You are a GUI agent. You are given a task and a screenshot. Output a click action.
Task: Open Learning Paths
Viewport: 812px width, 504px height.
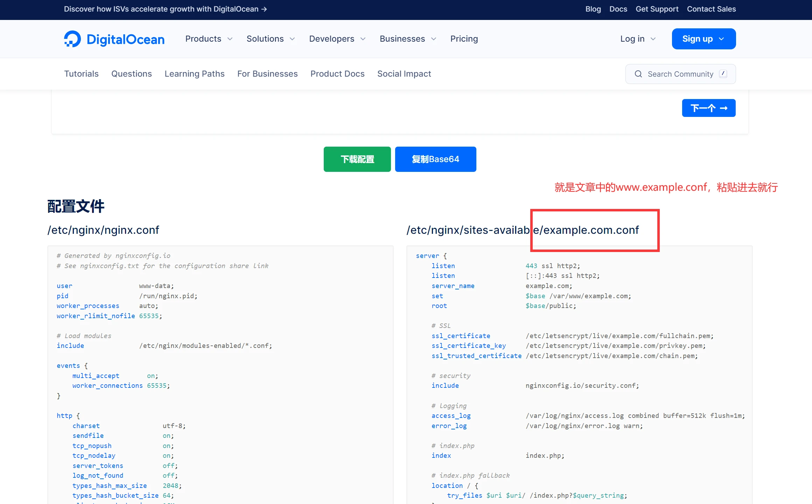click(x=194, y=74)
